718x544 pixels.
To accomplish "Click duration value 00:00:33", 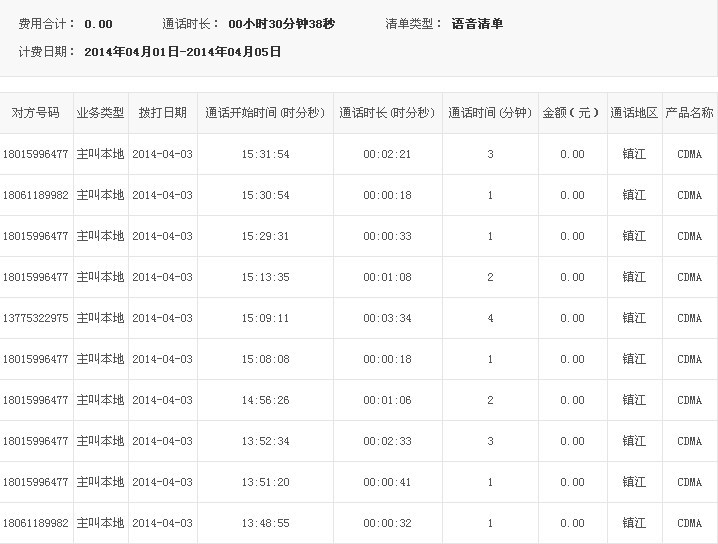I will pyautogui.click(x=387, y=236).
